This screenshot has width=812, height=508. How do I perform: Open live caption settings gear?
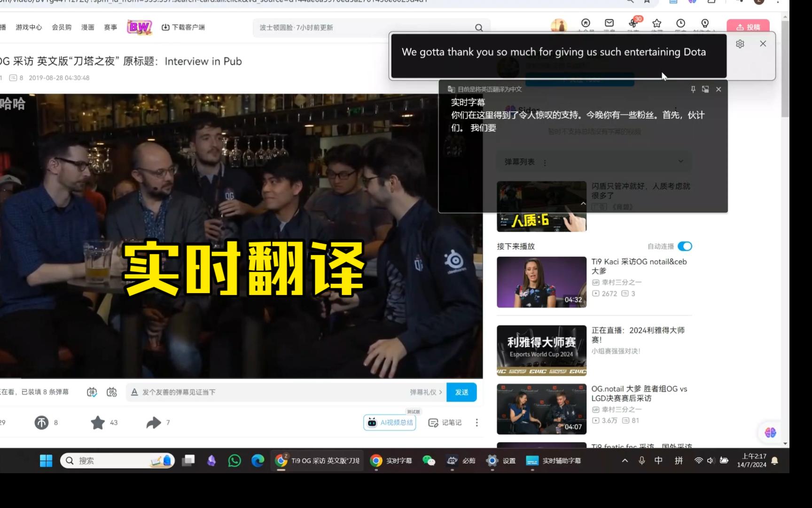tap(740, 44)
